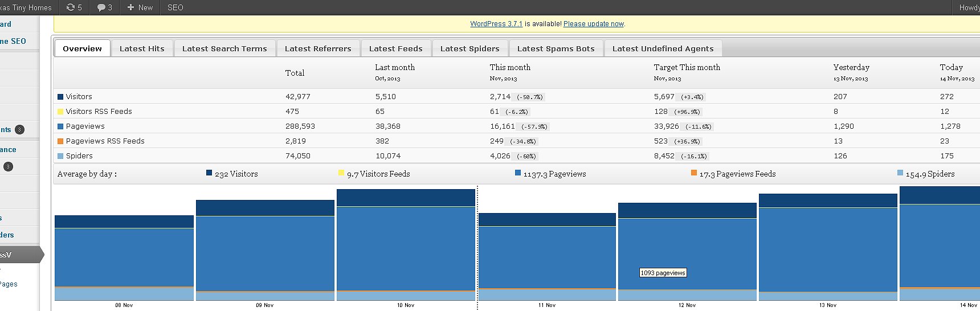View the Latest Spiders tab
This screenshot has width=980, height=311.
tap(469, 48)
